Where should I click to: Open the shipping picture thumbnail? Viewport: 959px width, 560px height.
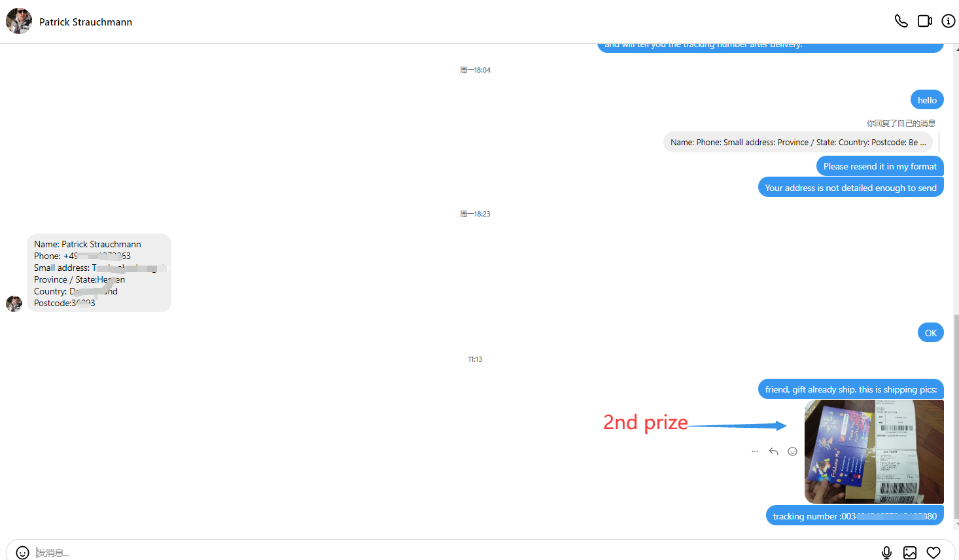[x=874, y=451]
